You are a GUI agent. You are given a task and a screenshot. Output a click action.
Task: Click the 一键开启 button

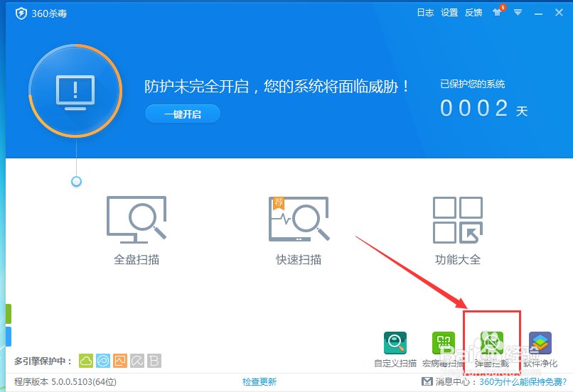(183, 114)
